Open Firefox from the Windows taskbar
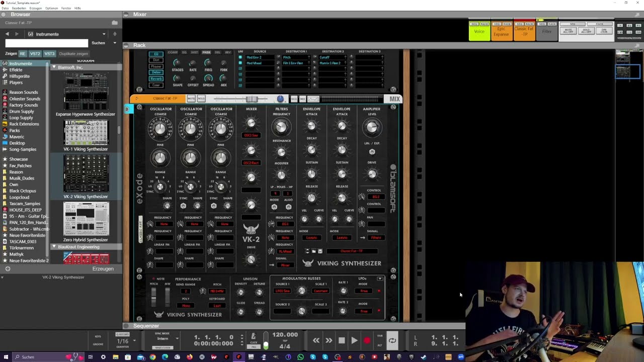This screenshot has width=644, height=362. [x=189, y=357]
